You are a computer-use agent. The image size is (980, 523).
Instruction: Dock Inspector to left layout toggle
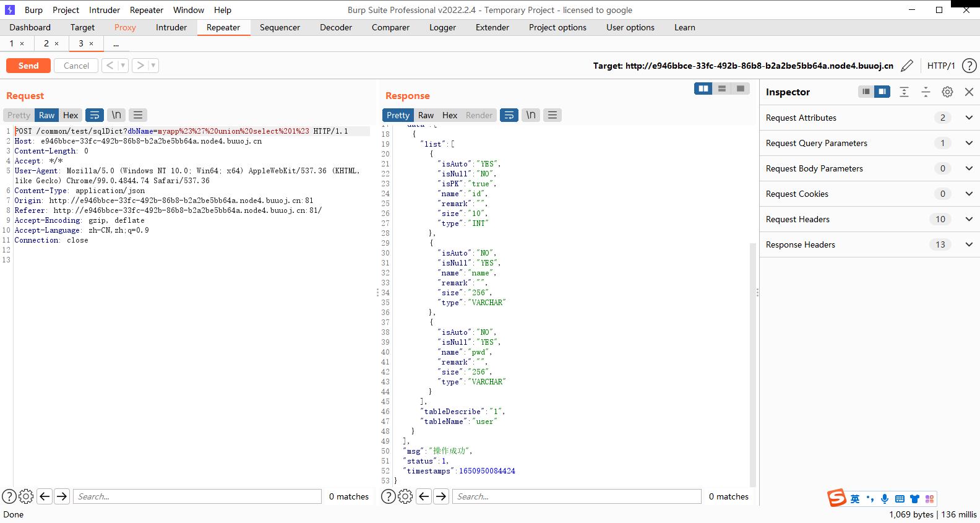coord(866,92)
